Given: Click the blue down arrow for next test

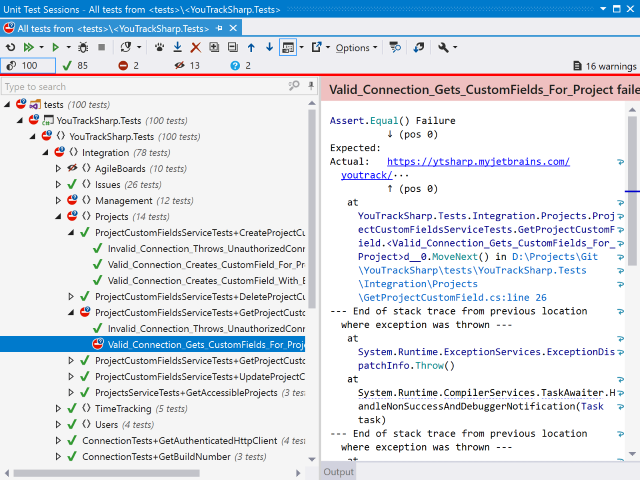Looking at the screenshot, I should pyautogui.click(x=268, y=47).
